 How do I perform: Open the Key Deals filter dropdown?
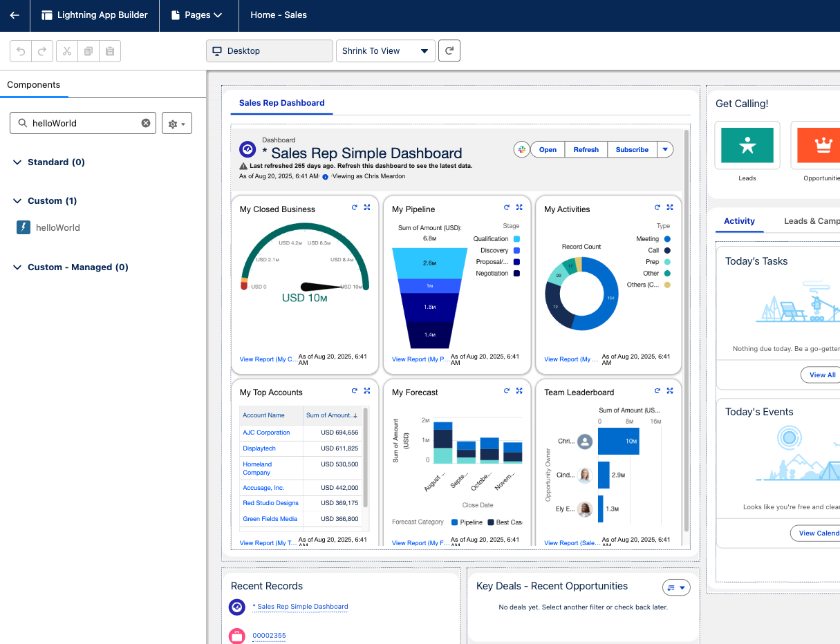(x=676, y=587)
